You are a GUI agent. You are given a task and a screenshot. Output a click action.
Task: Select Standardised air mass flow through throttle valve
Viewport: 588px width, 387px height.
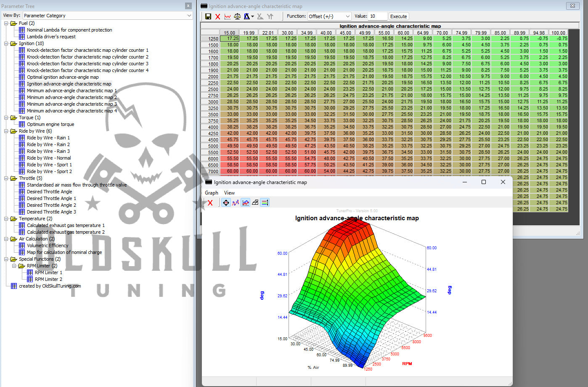[77, 185]
